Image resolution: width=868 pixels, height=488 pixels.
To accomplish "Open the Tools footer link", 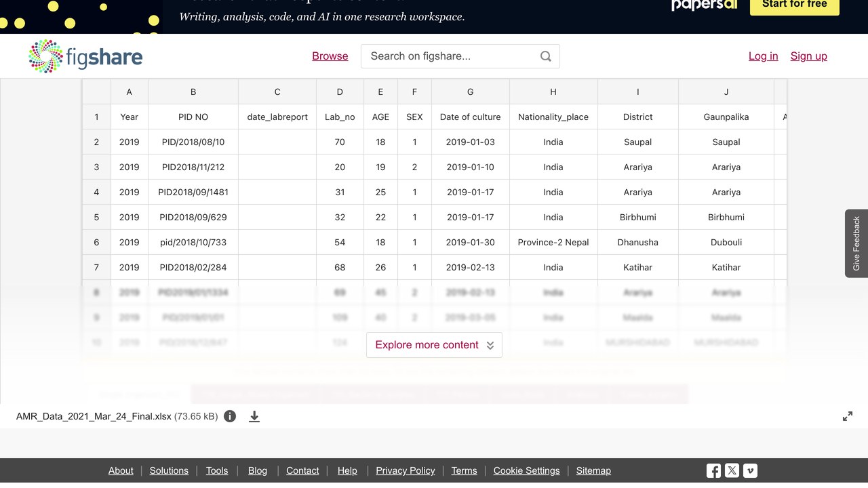I will tap(217, 470).
